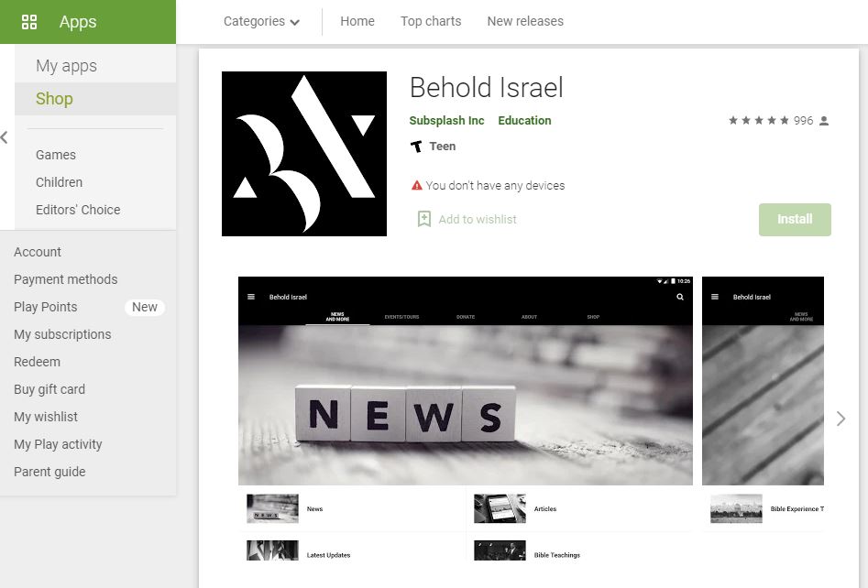Open developer Subsplash Inc page
This screenshot has width=868, height=588.
pos(446,121)
